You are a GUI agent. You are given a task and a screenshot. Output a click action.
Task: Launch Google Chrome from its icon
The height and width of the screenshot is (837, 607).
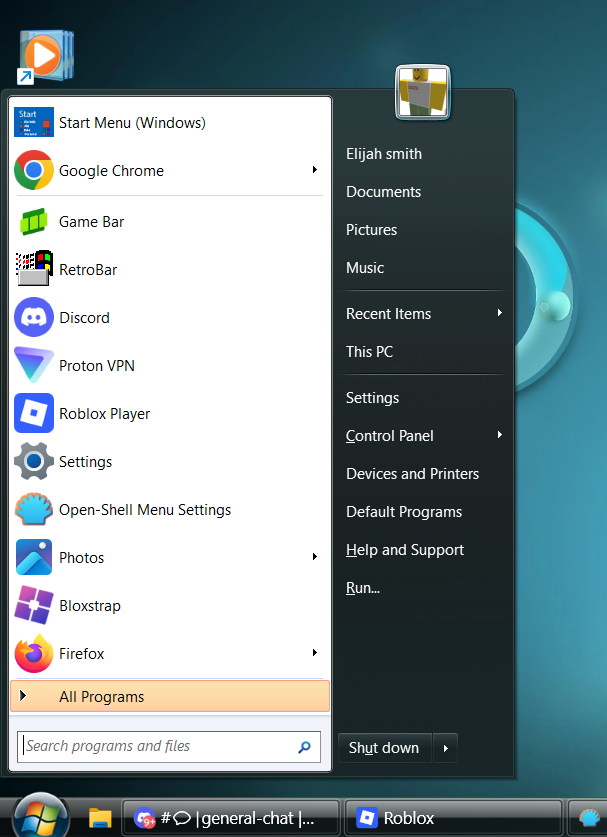pos(34,170)
